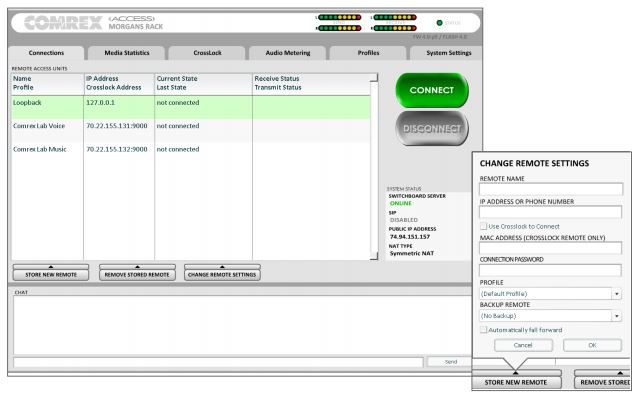The height and width of the screenshot is (399, 641).
Task: Click OK in Change Remote Settings
Action: point(592,345)
